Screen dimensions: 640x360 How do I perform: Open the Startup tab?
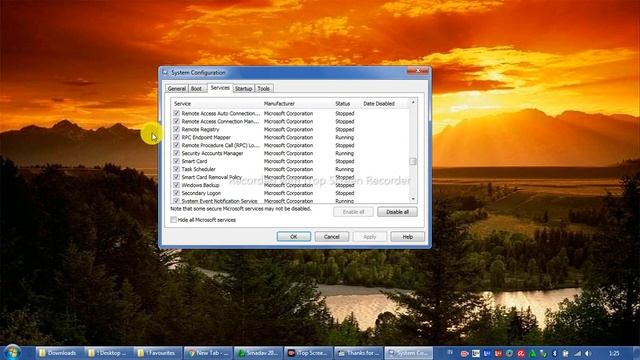244,89
